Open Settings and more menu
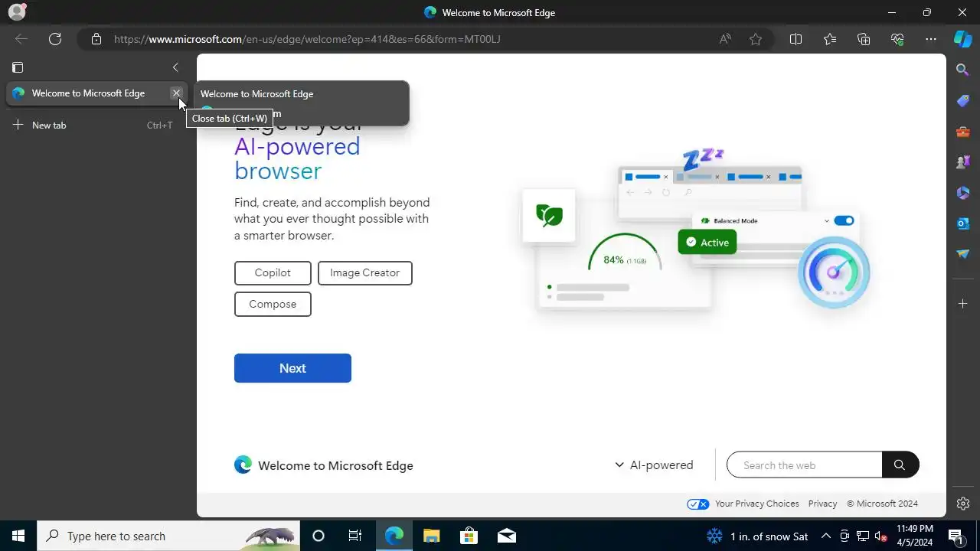The height and width of the screenshot is (551, 980). (x=931, y=39)
